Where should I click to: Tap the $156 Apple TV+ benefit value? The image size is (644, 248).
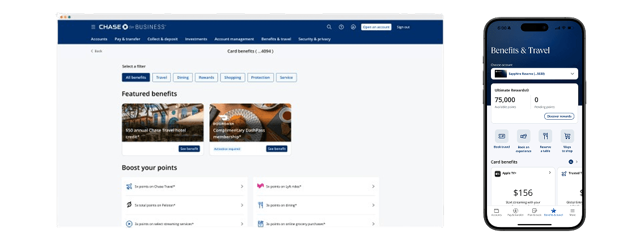point(523,192)
